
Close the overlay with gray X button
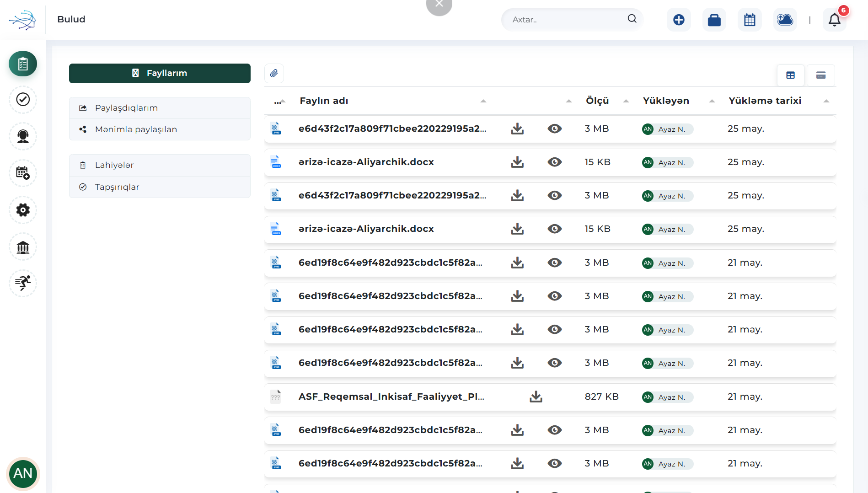click(x=439, y=5)
